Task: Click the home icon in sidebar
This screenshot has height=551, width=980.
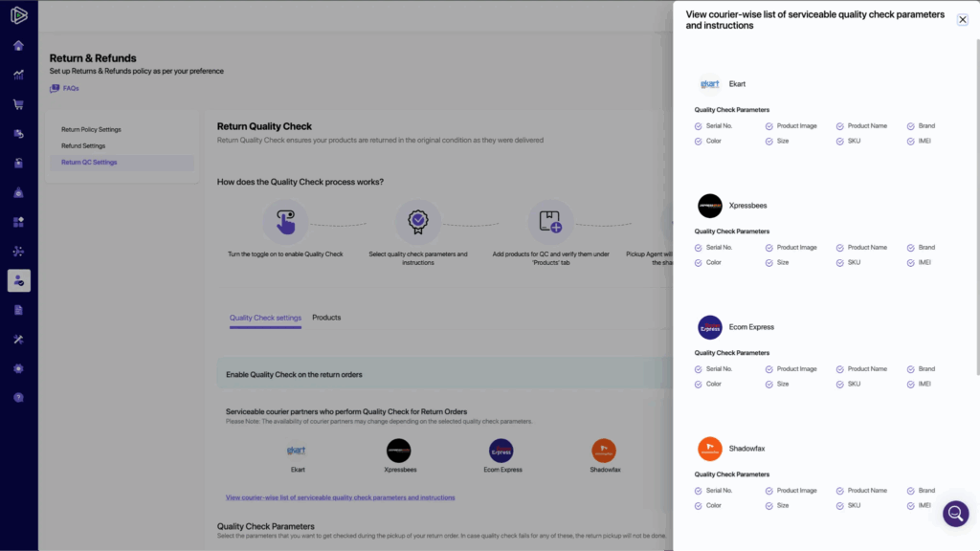Action: (x=18, y=45)
